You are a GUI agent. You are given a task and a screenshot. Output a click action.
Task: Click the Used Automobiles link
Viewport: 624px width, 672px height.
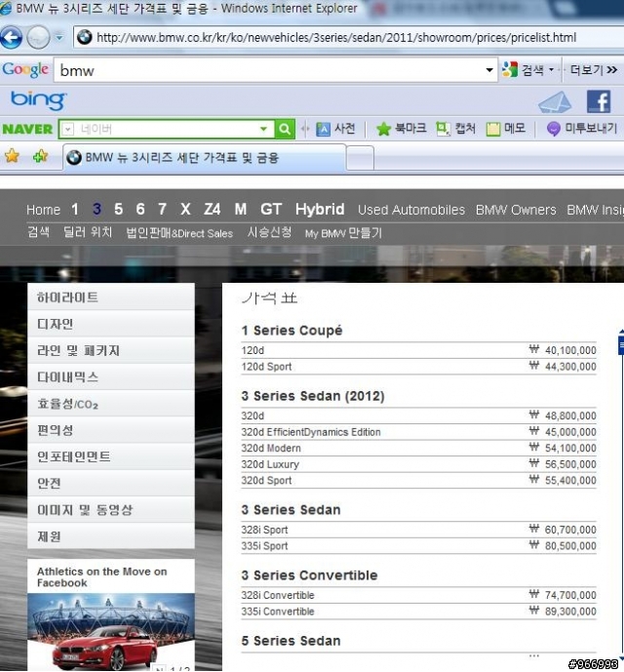pyautogui.click(x=411, y=210)
